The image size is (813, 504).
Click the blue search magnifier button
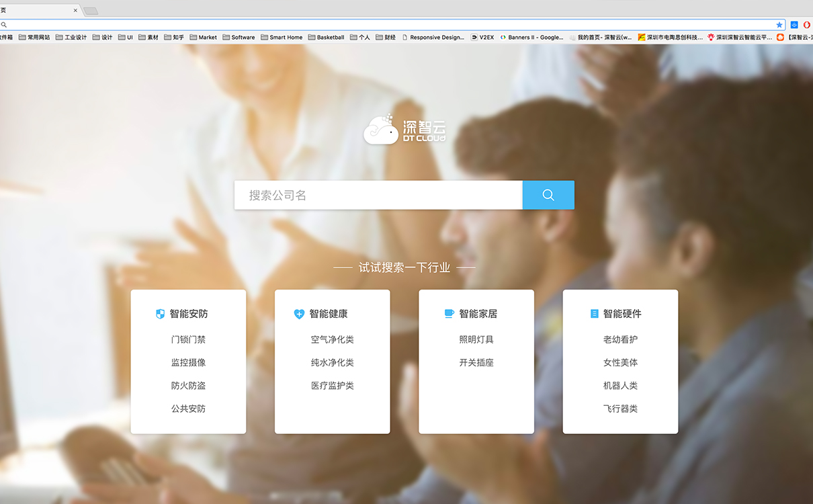[x=548, y=195]
